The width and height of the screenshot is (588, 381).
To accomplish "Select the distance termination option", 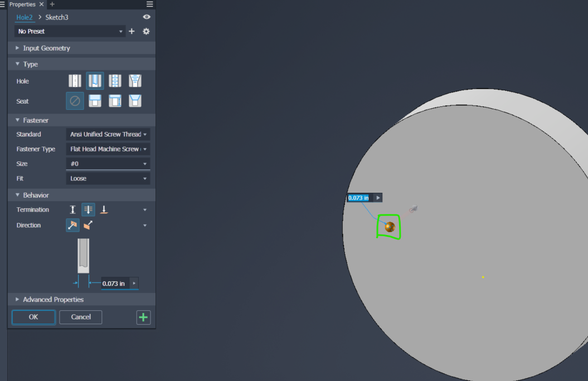I will pyautogui.click(x=72, y=209).
